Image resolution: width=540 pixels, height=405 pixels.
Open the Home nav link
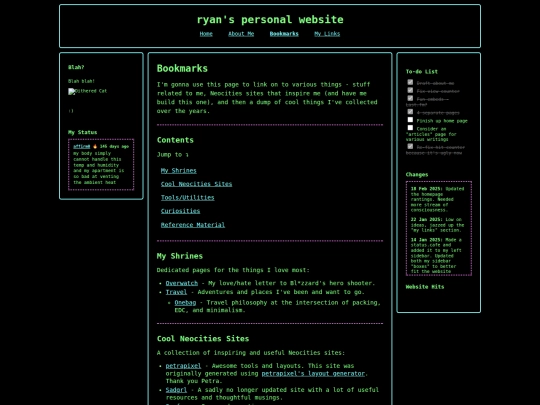click(x=206, y=34)
